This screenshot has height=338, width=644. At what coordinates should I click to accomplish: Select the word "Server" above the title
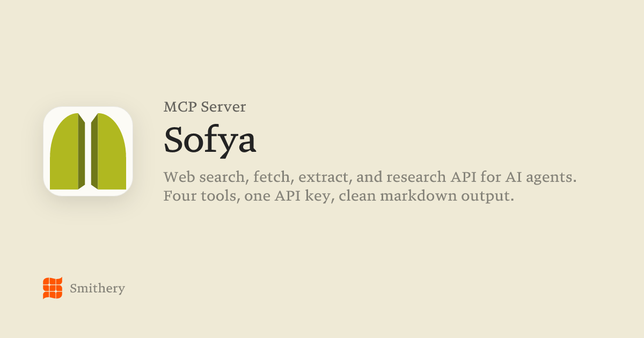[224, 107]
